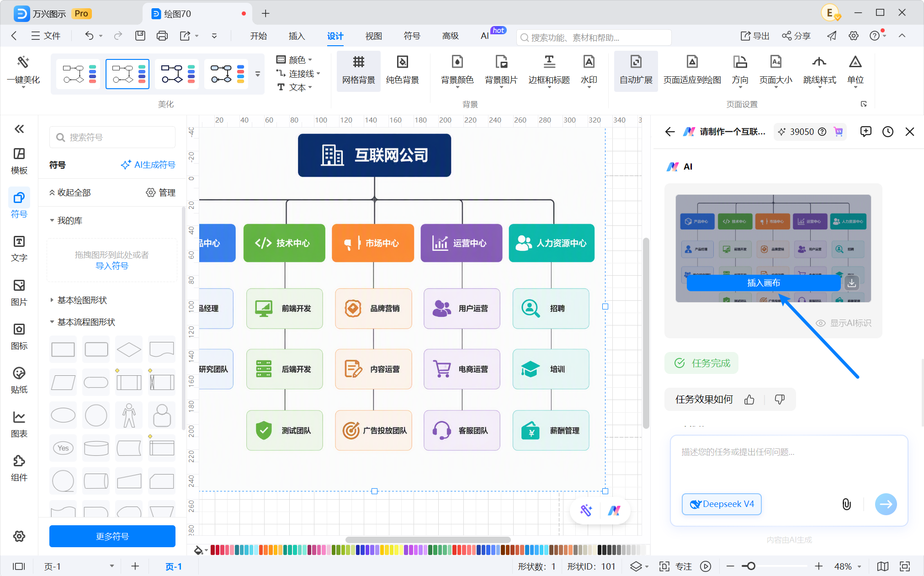924x576 pixels.
Task: Start a new AI chat with the plus-bubble icon
Action: pos(866,132)
